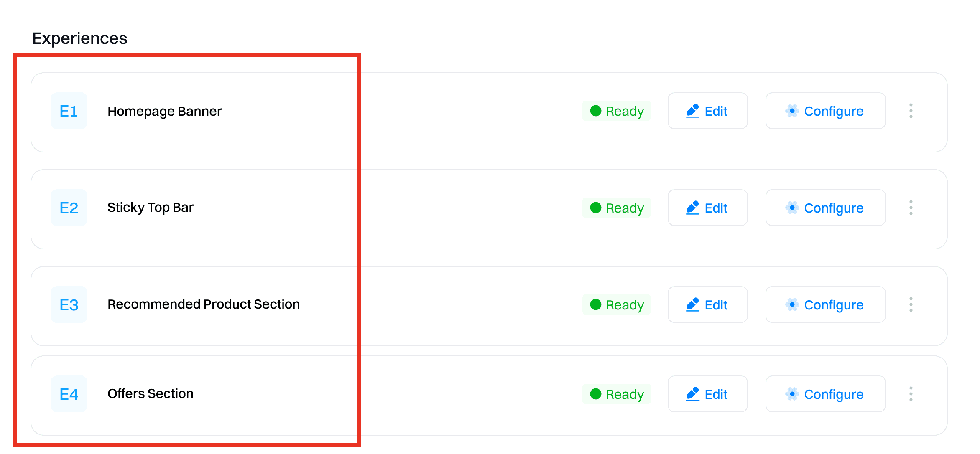980x454 pixels.
Task: Toggle the Ready status on Homepage Banner
Action: [617, 111]
